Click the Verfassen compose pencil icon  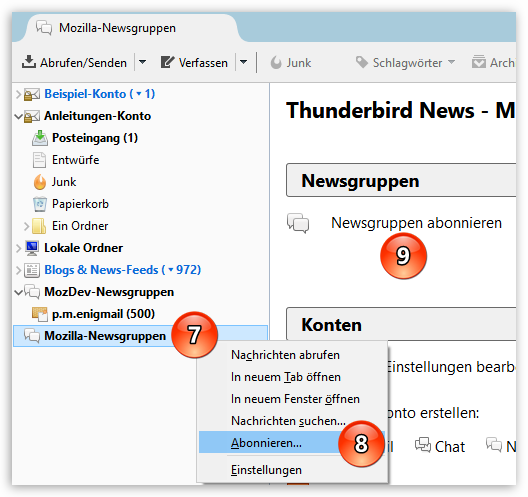point(167,62)
